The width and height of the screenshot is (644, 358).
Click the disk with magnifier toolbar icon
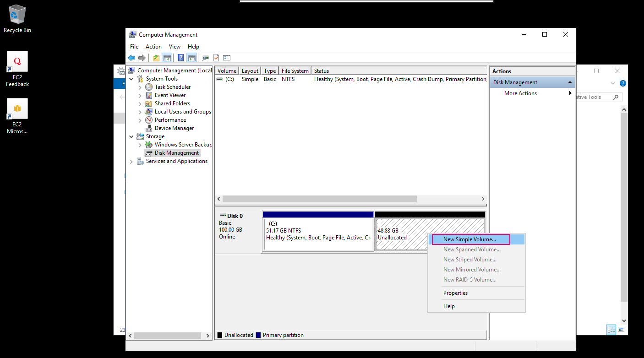[x=206, y=58]
